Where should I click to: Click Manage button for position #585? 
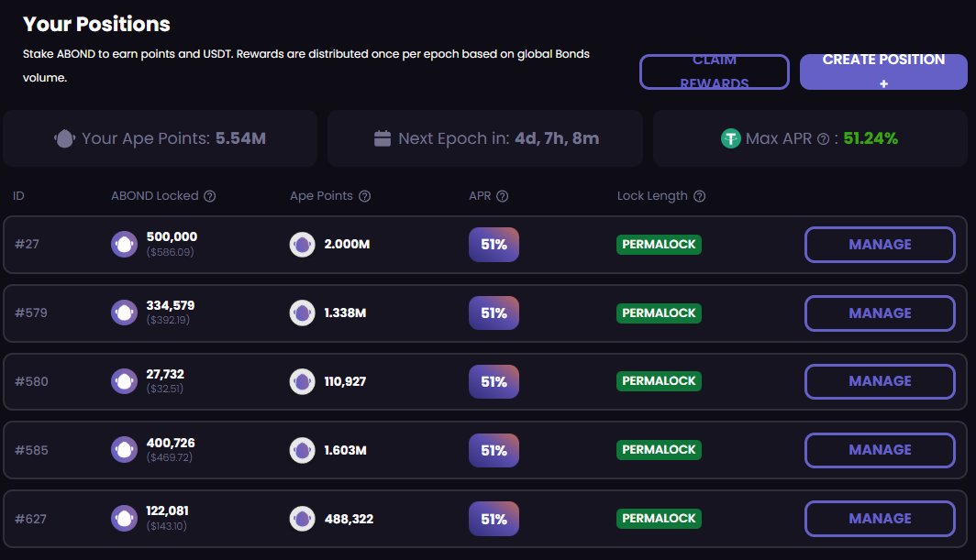[x=880, y=450]
